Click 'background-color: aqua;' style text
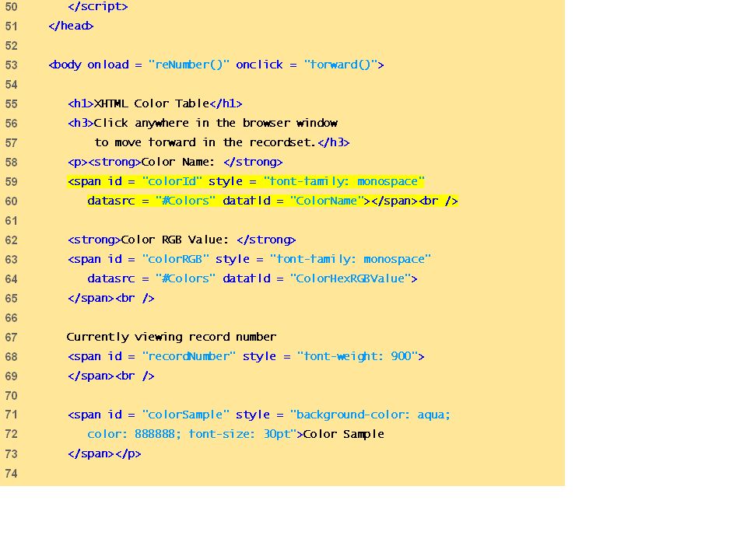 click(373, 415)
